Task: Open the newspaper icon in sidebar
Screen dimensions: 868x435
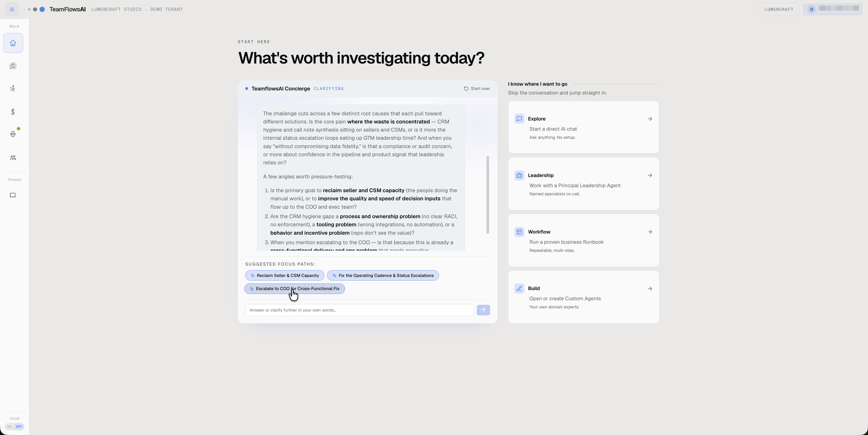Action: (13, 66)
